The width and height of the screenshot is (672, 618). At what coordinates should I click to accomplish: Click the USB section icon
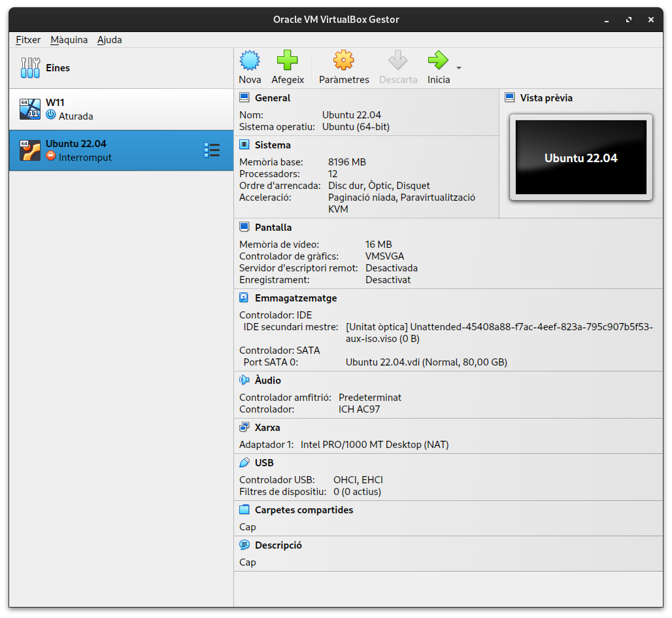244,462
